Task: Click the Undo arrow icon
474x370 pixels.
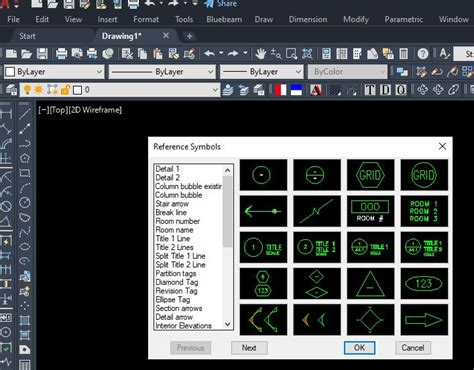Action: tap(209, 53)
